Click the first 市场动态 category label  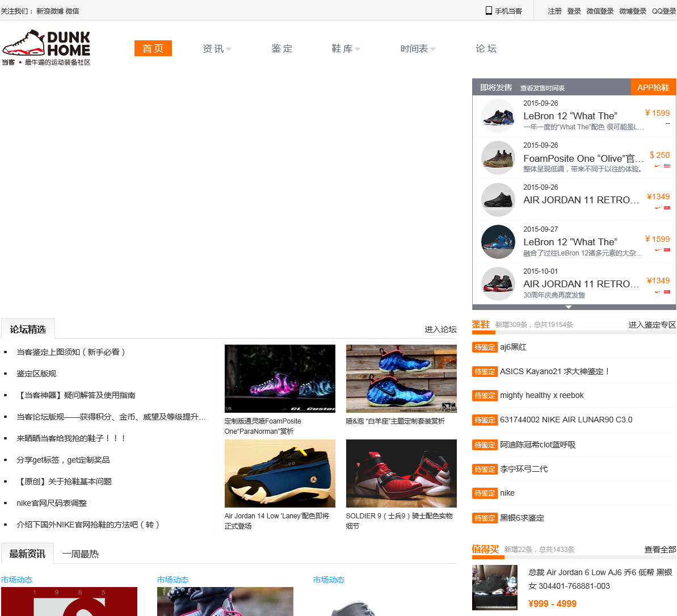(17, 580)
